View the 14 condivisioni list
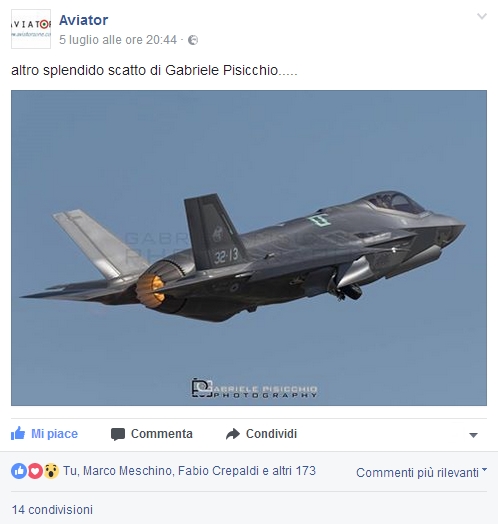 click(52, 510)
